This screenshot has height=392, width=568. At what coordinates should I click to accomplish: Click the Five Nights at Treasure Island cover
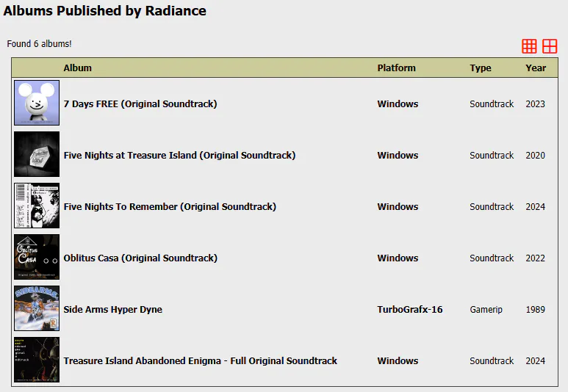(x=37, y=154)
